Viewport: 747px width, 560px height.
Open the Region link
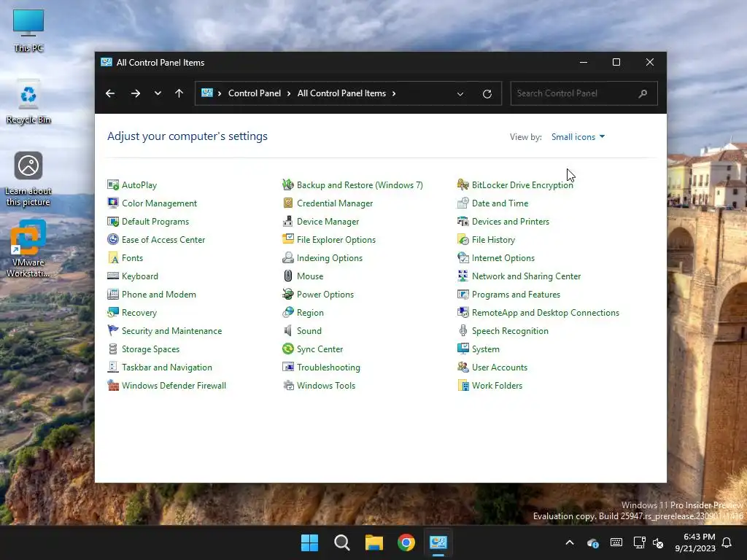(310, 312)
